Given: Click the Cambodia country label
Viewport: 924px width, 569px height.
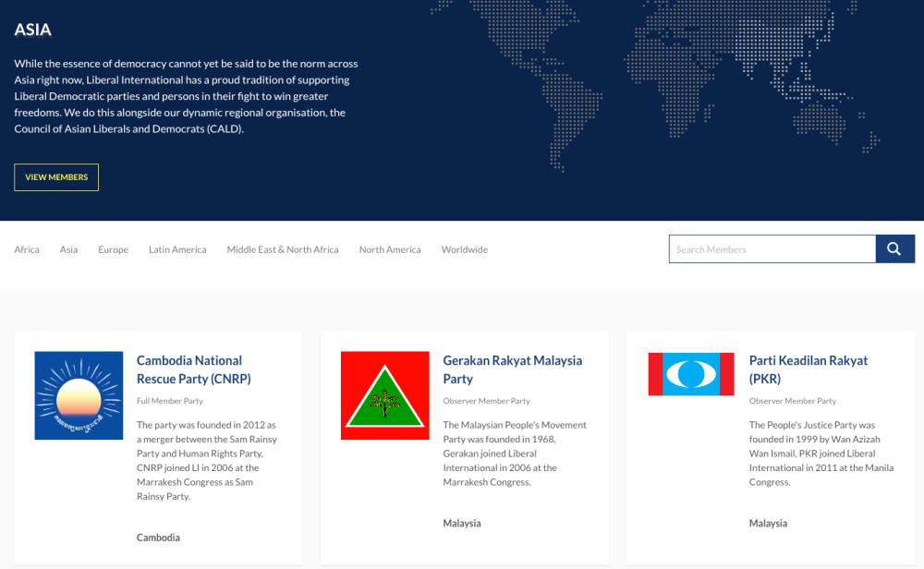Looking at the screenshot, I should (158, 537).
